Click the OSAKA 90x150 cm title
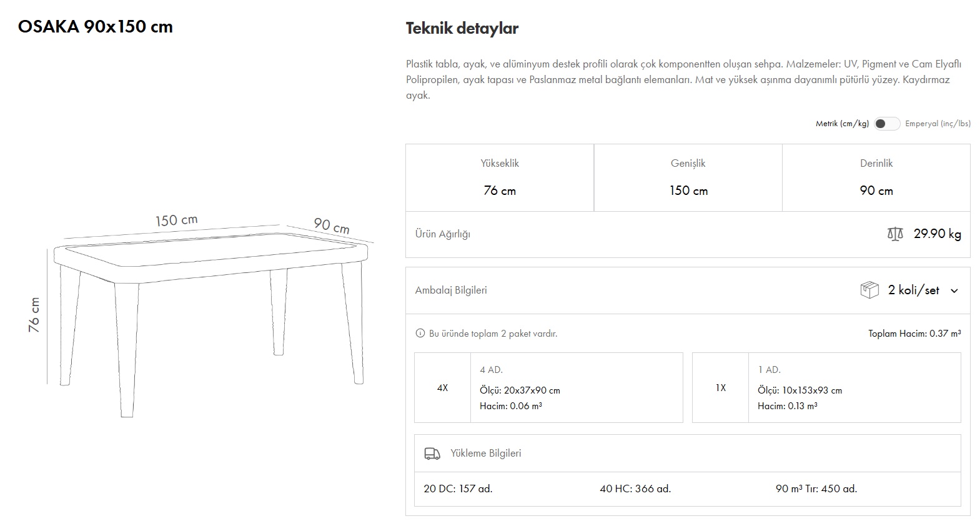Image resolution: width=980 pixels, height=521 pixels. click(x=96, y=27)
